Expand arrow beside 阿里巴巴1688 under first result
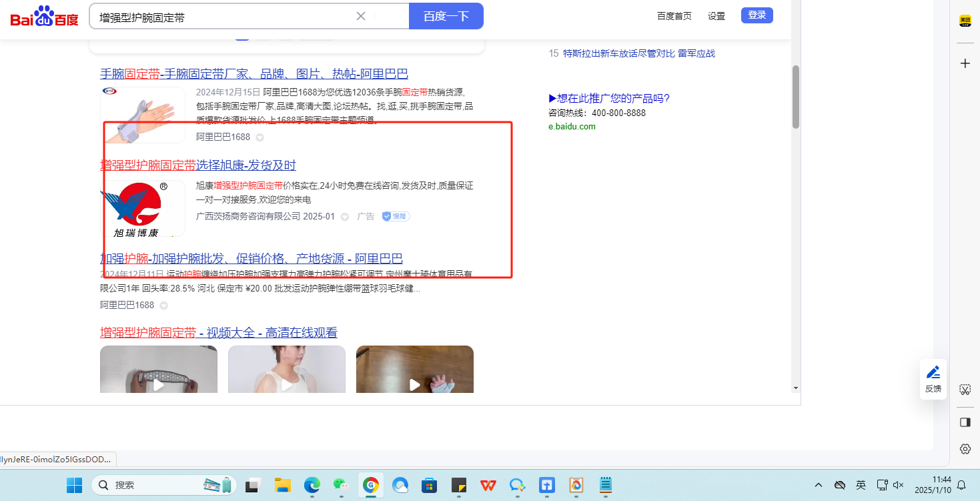The width and height of the screenshot is (980, 501). click(x=260, y=137)
